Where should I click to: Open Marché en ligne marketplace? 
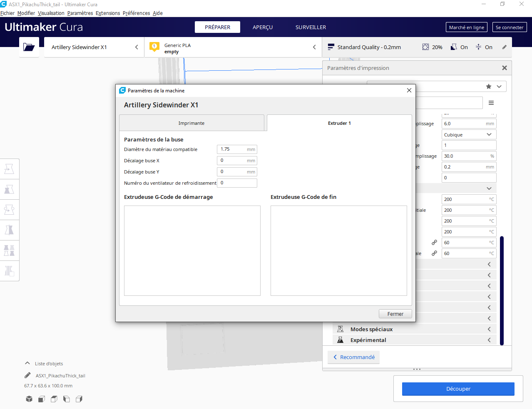pyautogui.click(x=467, y=27)
